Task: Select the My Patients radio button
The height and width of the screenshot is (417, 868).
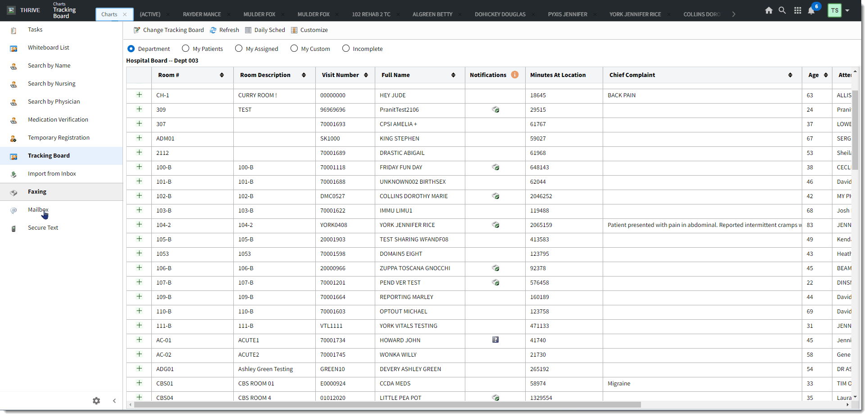Action: (186, 48)
